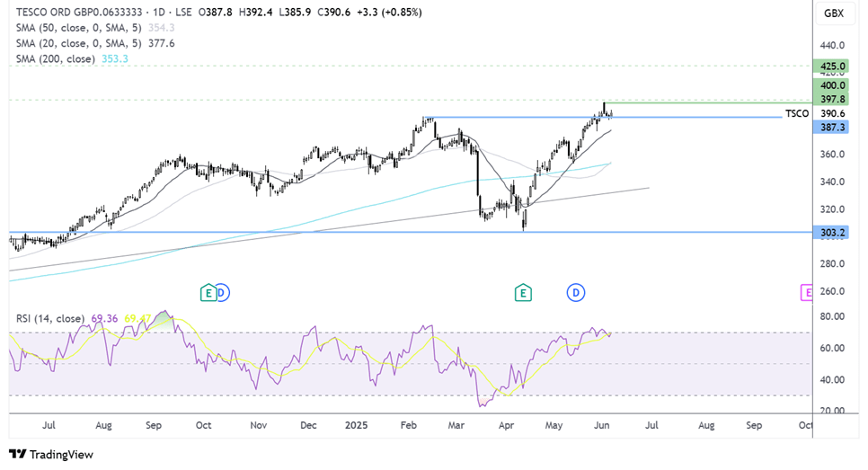
Task: Click the O387.8 open value
Action: (x=215, y=13)
